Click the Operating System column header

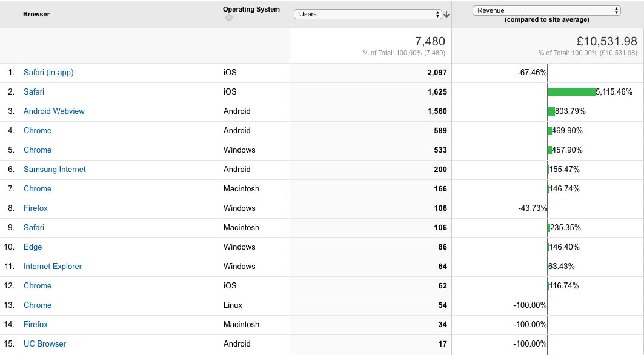tap(251, 9)
